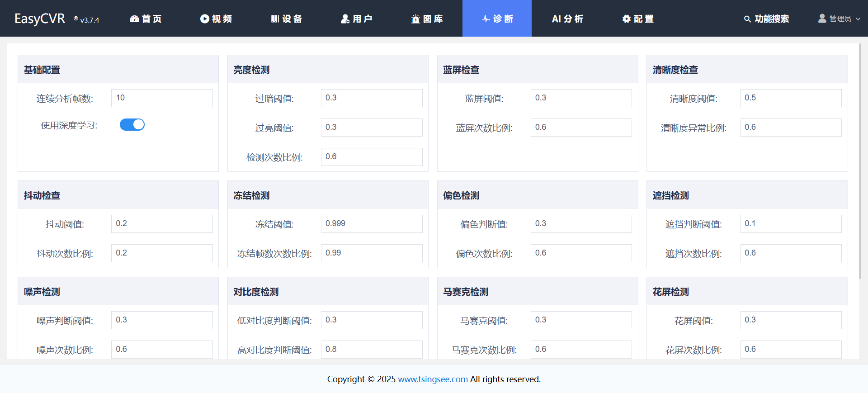Expand the 管理员 dropdown arrow
Viewport: 868px width, 393px height.
click(858, 19)
